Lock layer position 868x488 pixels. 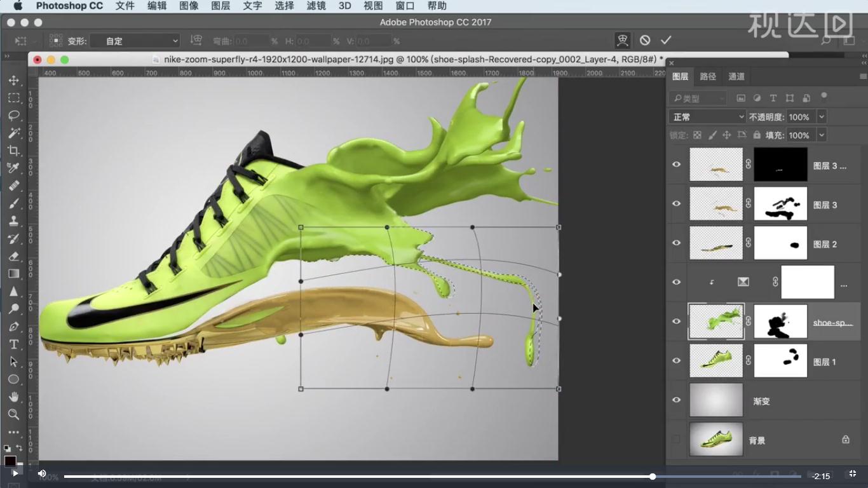click(727, 135)
